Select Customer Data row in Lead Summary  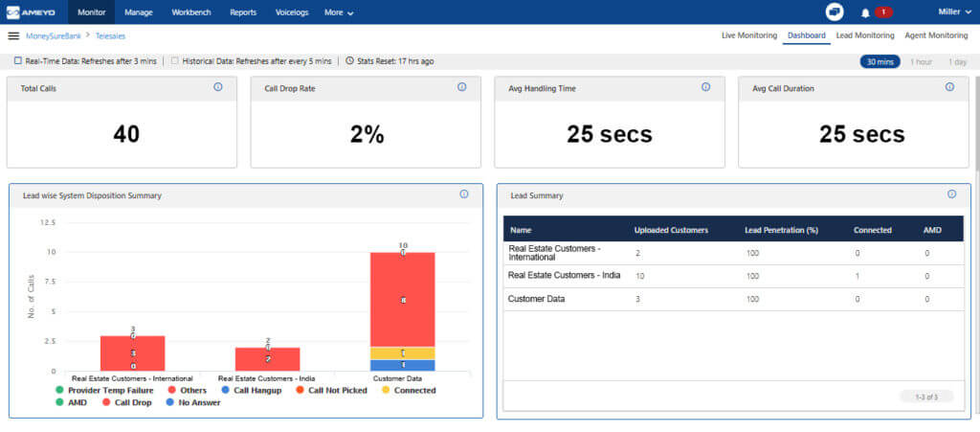(x=733, y=300)
